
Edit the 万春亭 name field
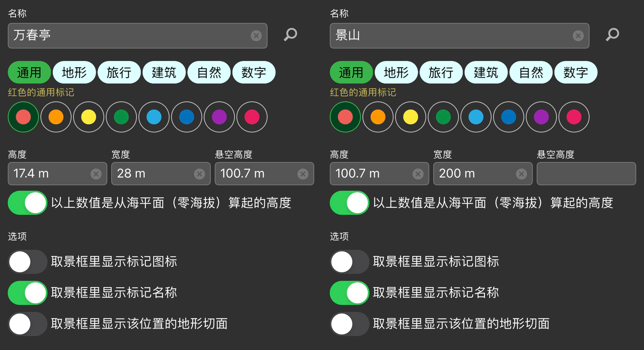click(x=138, y=36)
